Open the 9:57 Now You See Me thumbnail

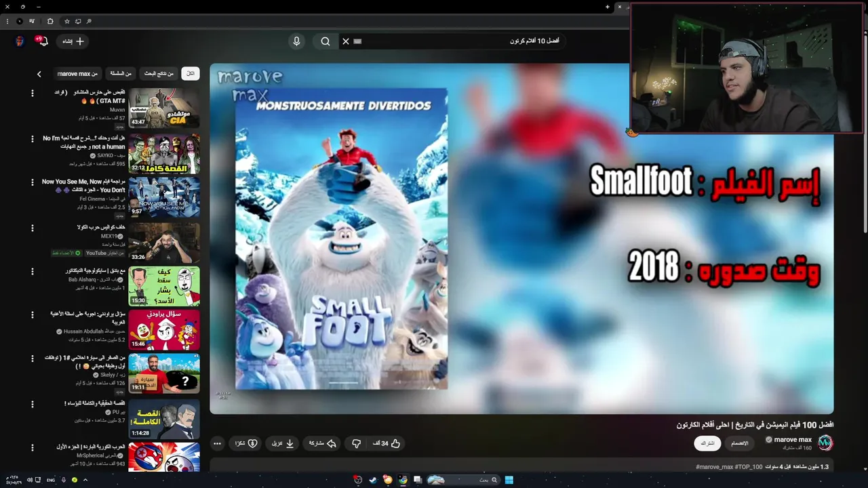coord(164,197)
